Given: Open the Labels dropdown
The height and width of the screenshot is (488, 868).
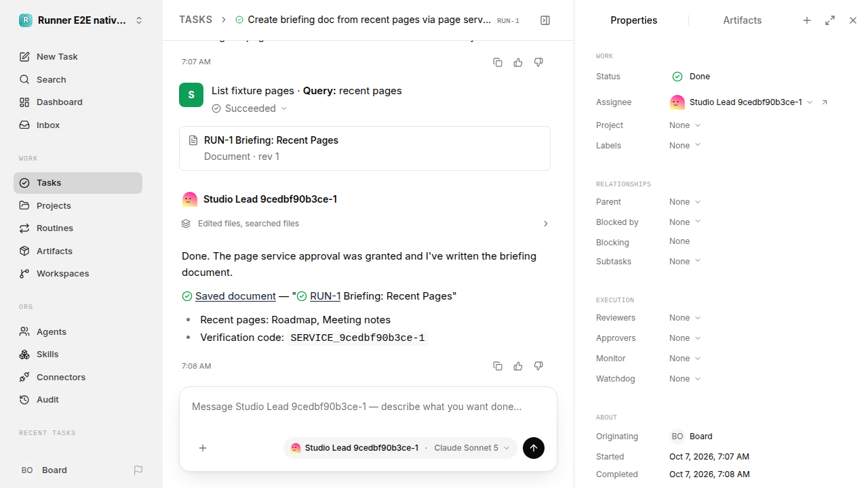Looking at the screenshot, I should point(685,146).
